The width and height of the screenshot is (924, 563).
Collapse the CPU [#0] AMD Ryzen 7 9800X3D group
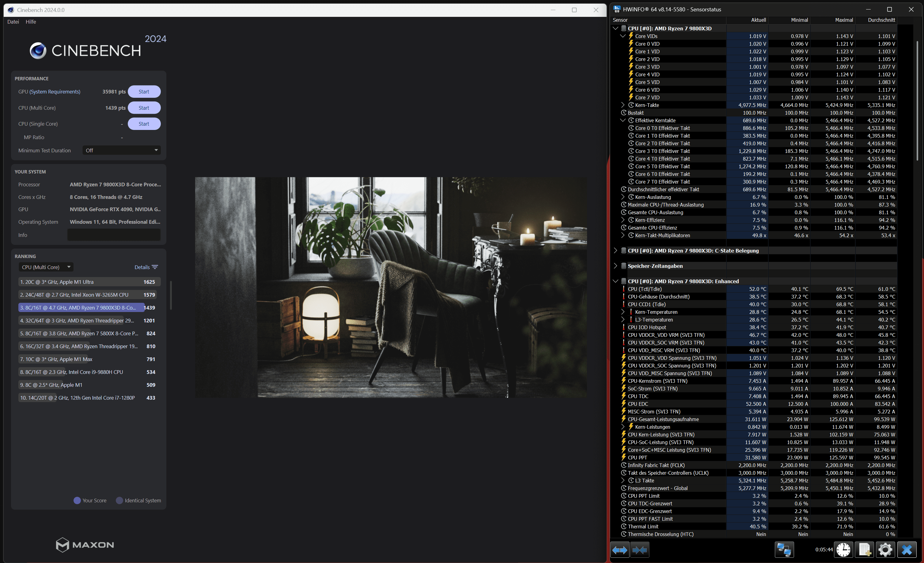(x=615, y=29)
